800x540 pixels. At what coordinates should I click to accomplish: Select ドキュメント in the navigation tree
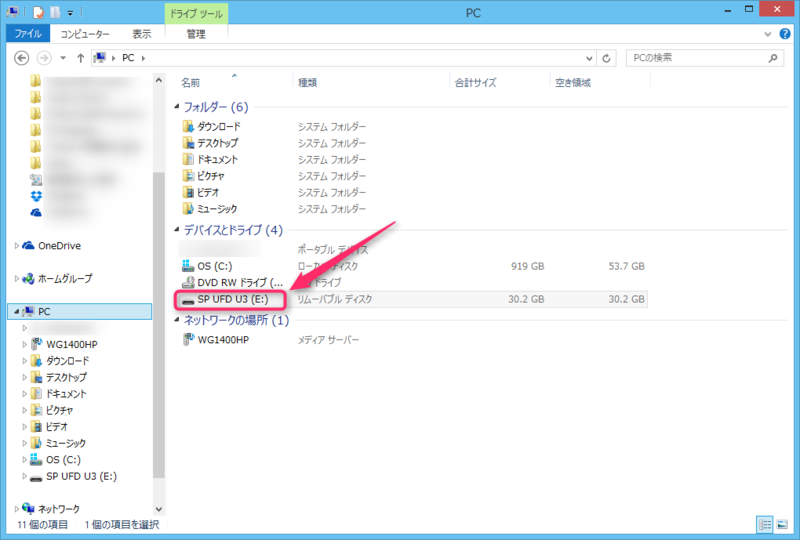[x=66, y=394]
